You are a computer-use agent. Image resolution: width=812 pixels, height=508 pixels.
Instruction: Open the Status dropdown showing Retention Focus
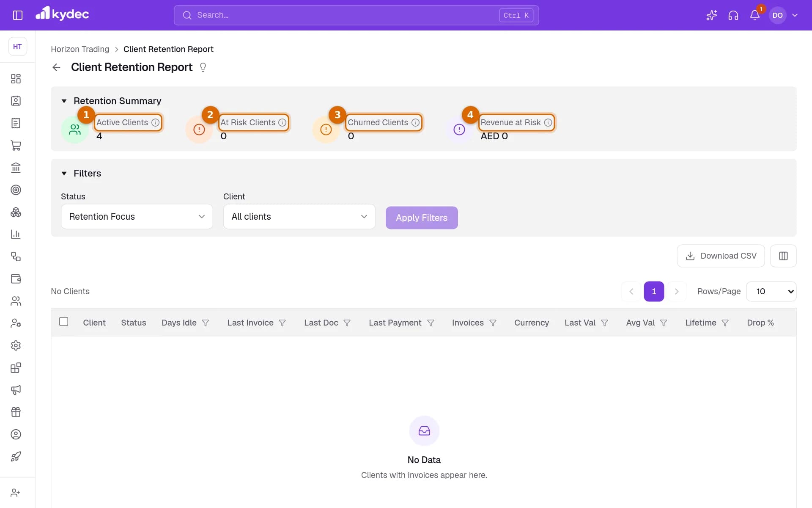pos(137,217)
